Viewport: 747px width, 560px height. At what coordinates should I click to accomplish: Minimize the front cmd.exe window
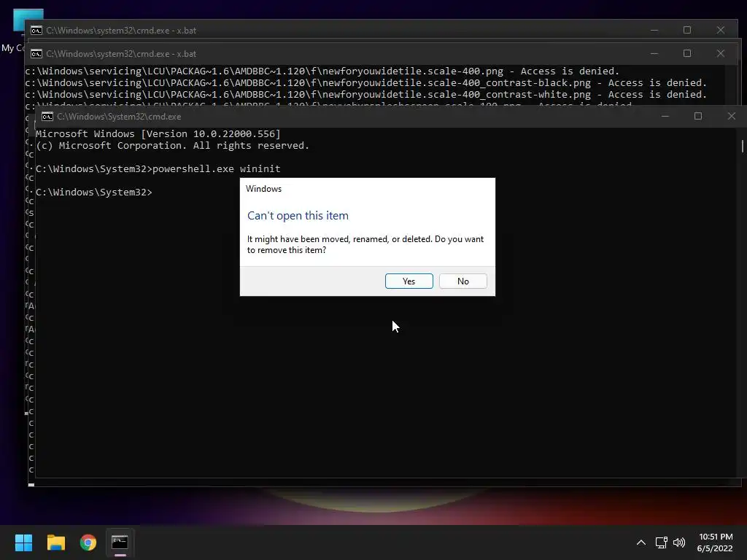tap(665, 116)
